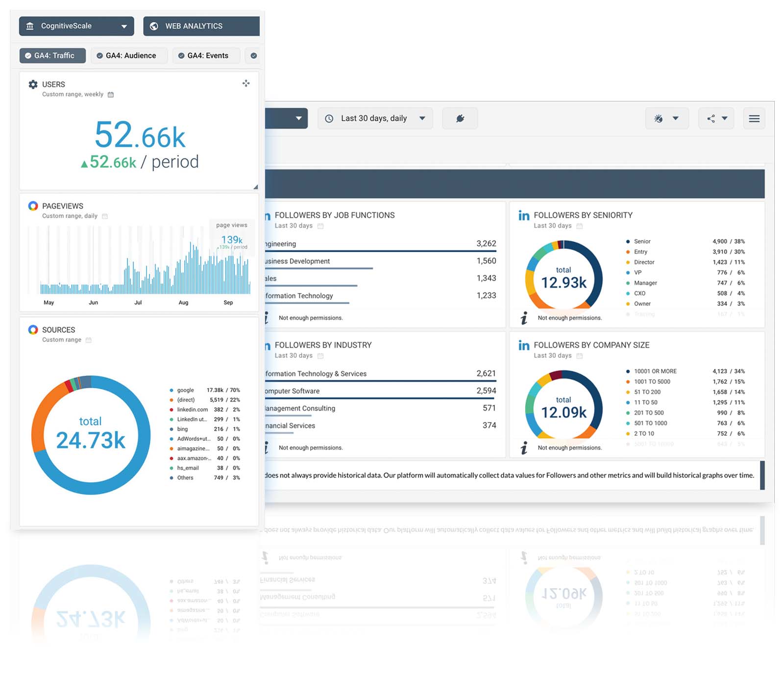Open calendar icon beside SOURCES custom range

89,340
